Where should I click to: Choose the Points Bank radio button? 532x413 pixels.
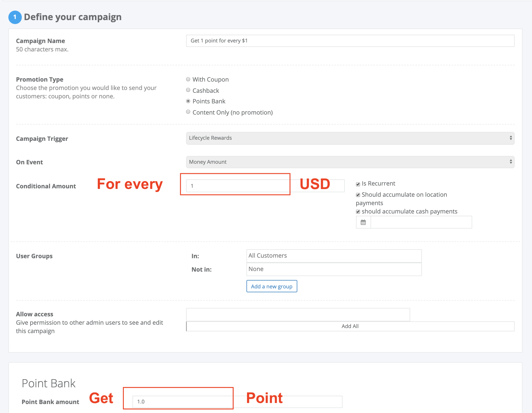(188, 101)
